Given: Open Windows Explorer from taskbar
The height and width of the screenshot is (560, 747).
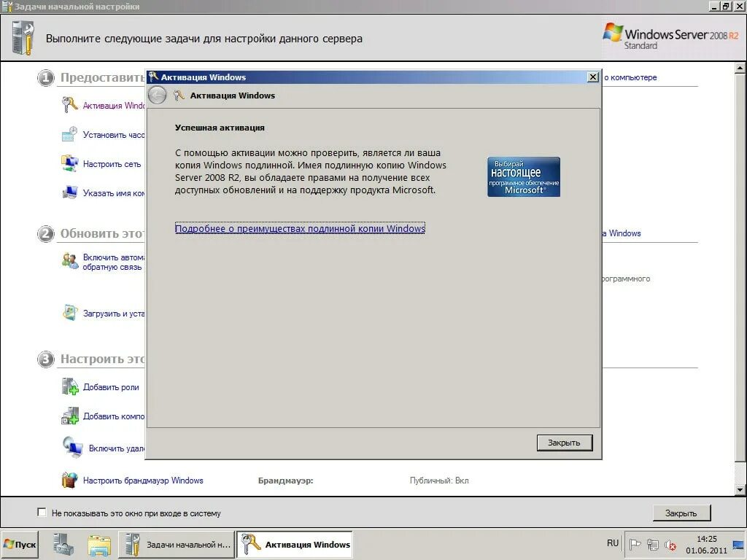Looking at the screenshot, I should (x=99, y=544).
